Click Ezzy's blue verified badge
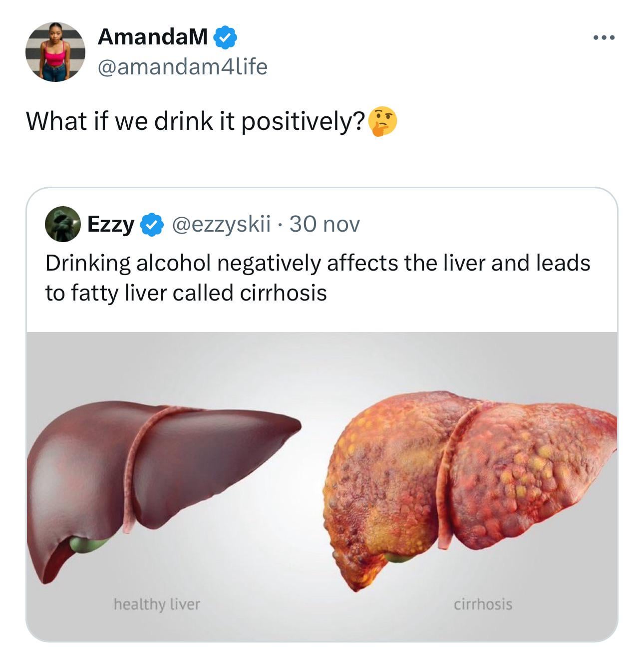The height and width of the screenshot is (658, 644). point(151,225)
